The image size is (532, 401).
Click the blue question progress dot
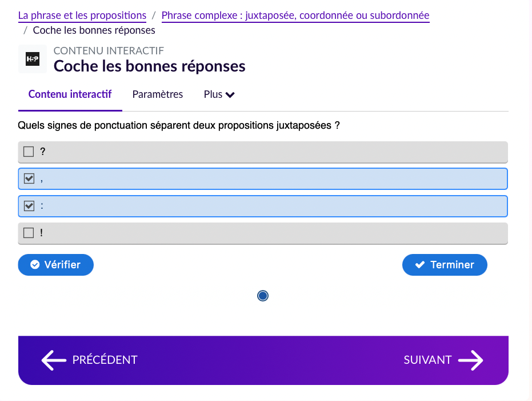tap(263, 296)
